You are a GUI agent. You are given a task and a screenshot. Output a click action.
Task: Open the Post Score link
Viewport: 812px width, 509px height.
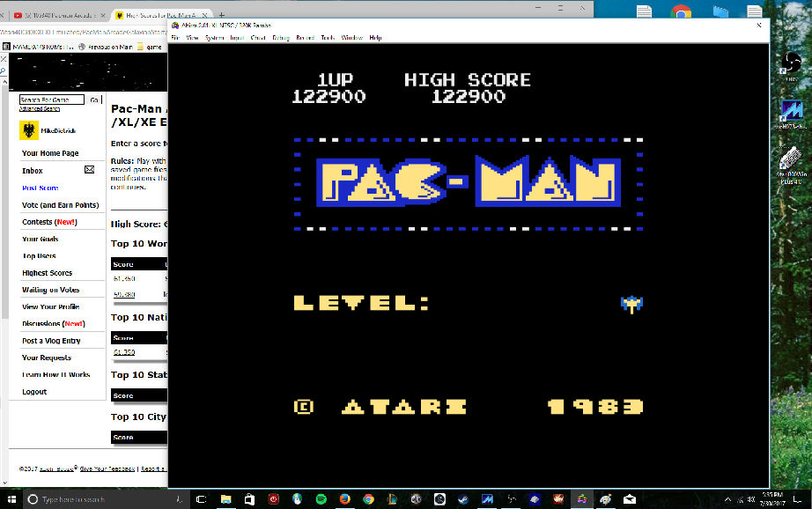pyautogui.click(x=40, y=188)
